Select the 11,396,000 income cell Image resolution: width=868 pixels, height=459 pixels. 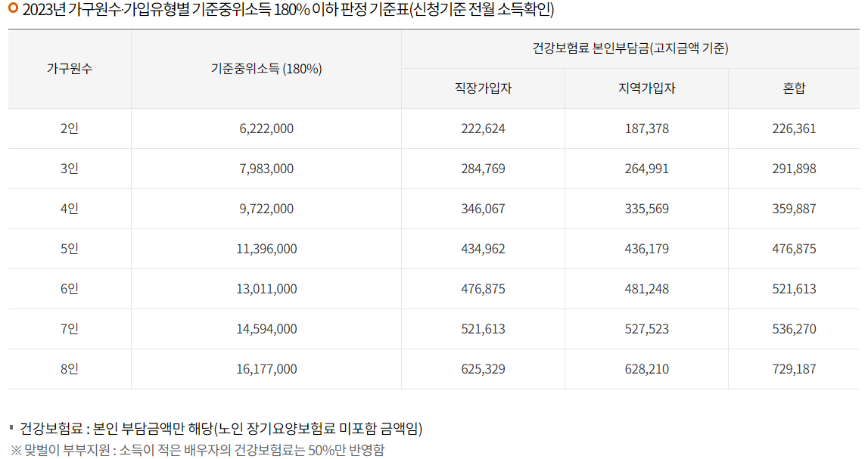(266, 249)
